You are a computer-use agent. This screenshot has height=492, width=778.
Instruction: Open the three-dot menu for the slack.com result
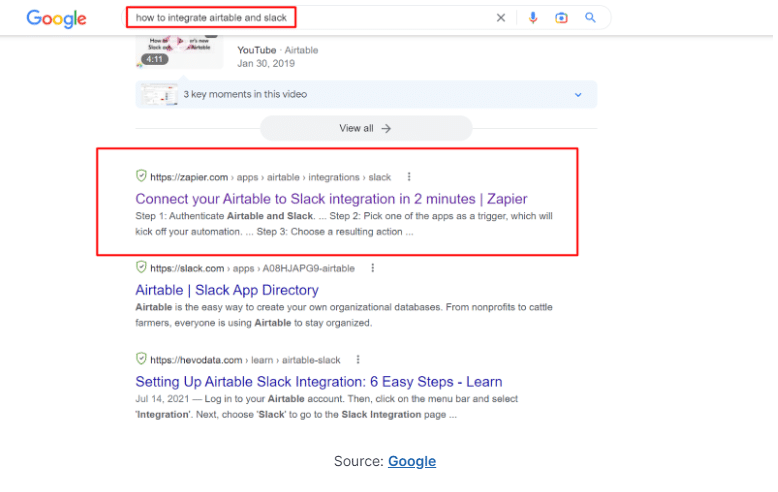[x=373, y=268]
